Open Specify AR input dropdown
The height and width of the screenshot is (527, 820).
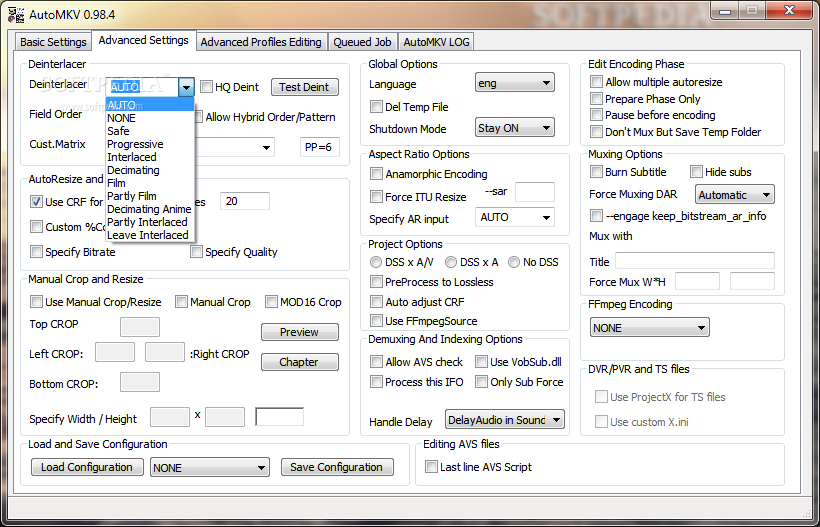[x=515, y=217]
